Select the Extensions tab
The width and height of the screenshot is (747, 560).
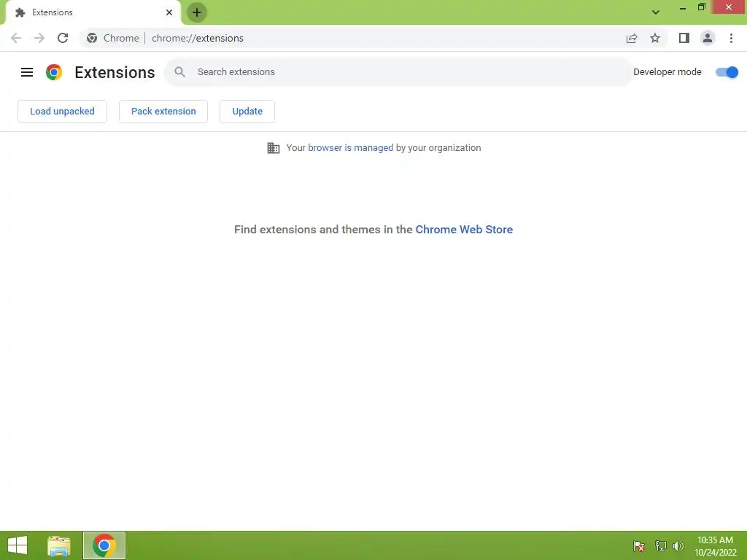click(93, 12)
